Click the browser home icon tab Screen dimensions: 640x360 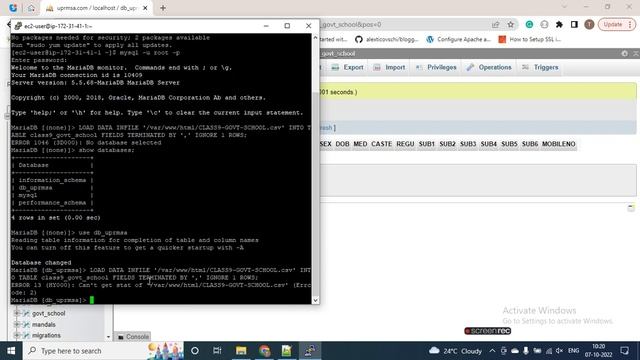coord(31,8)
